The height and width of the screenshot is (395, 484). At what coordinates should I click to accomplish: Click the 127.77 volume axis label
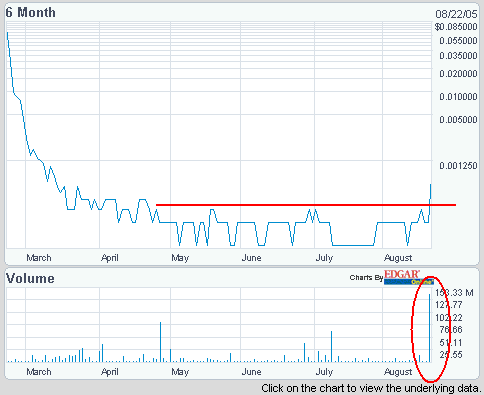pyautogui.click(x=449, y=305)
